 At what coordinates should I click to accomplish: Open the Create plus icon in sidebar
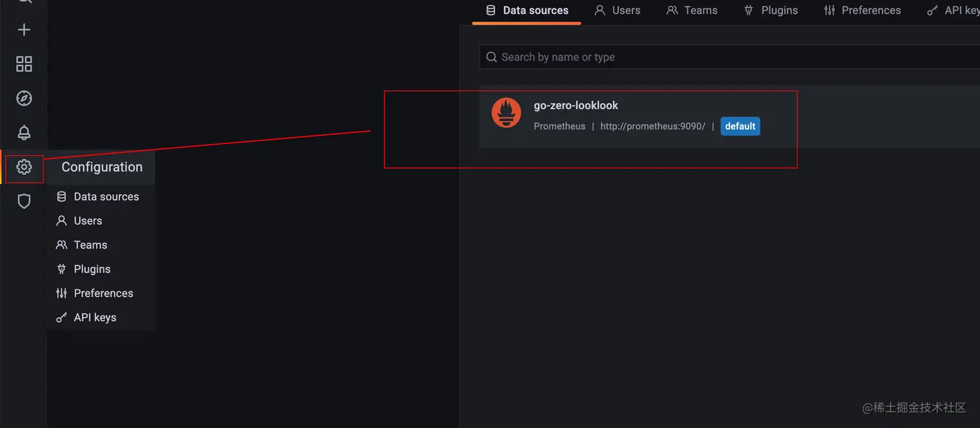(24, 30)
